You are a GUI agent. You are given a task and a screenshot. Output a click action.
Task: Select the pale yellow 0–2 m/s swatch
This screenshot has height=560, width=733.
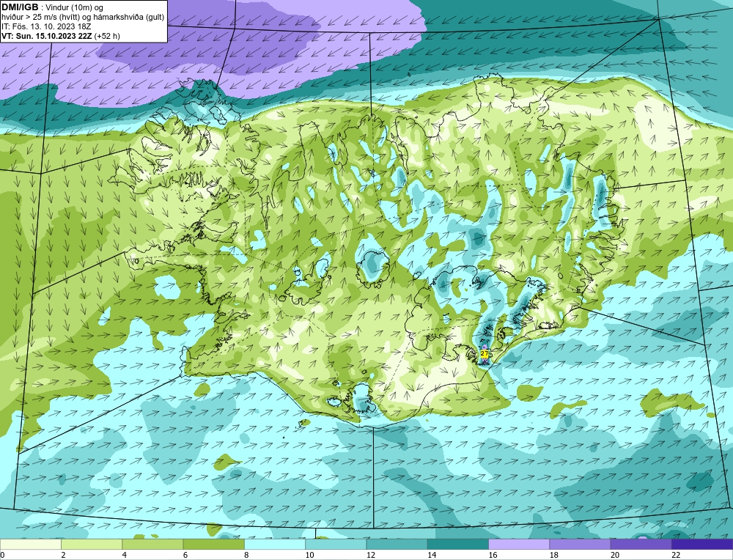click(x=31, y=544)
